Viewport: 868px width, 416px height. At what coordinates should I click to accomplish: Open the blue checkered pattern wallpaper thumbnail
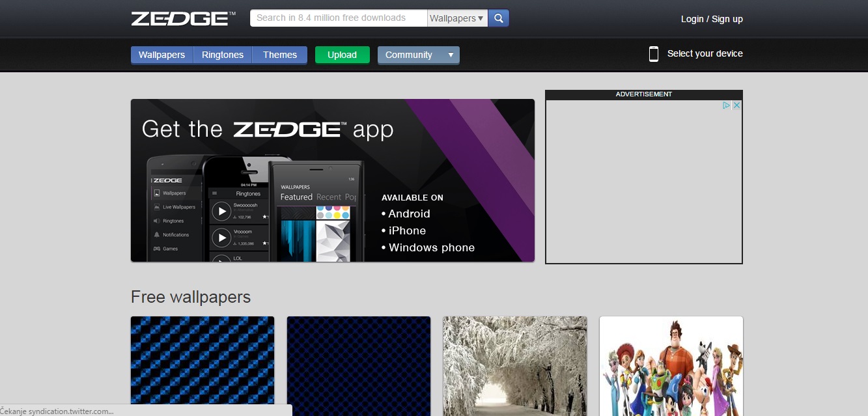(x=203, y=365)
